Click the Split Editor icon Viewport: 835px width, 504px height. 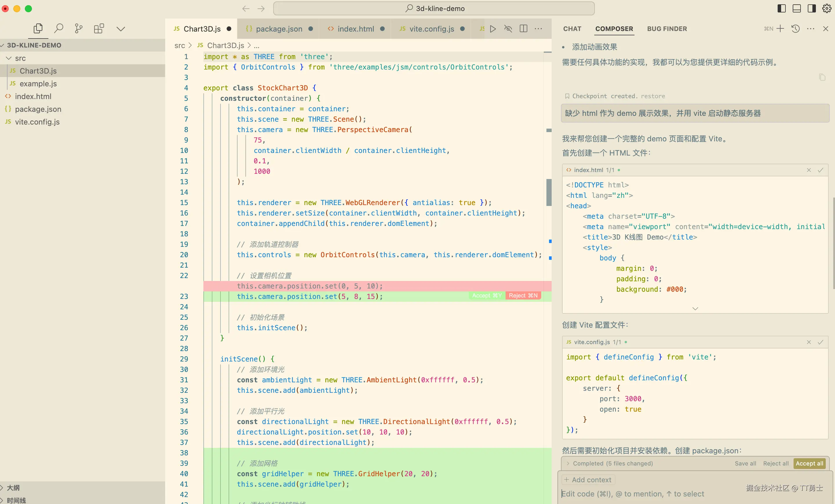[523, 29]
